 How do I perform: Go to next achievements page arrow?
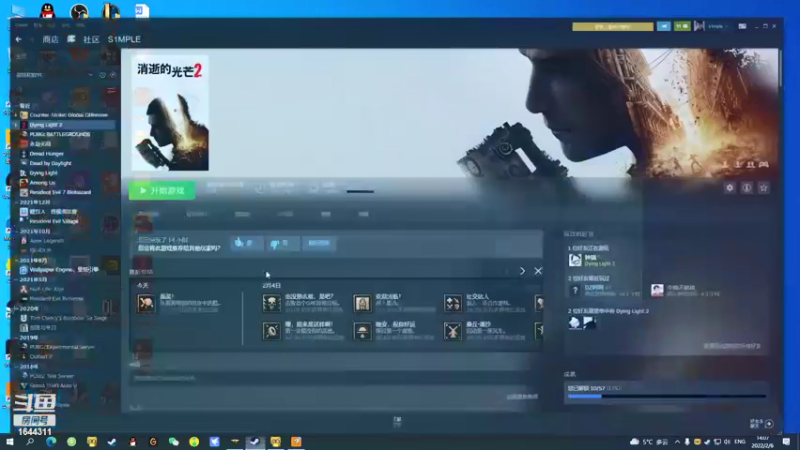coord(522,271)
